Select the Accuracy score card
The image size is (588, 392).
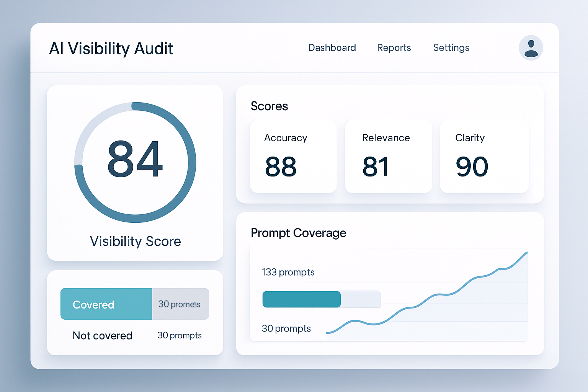pos(293,156)
